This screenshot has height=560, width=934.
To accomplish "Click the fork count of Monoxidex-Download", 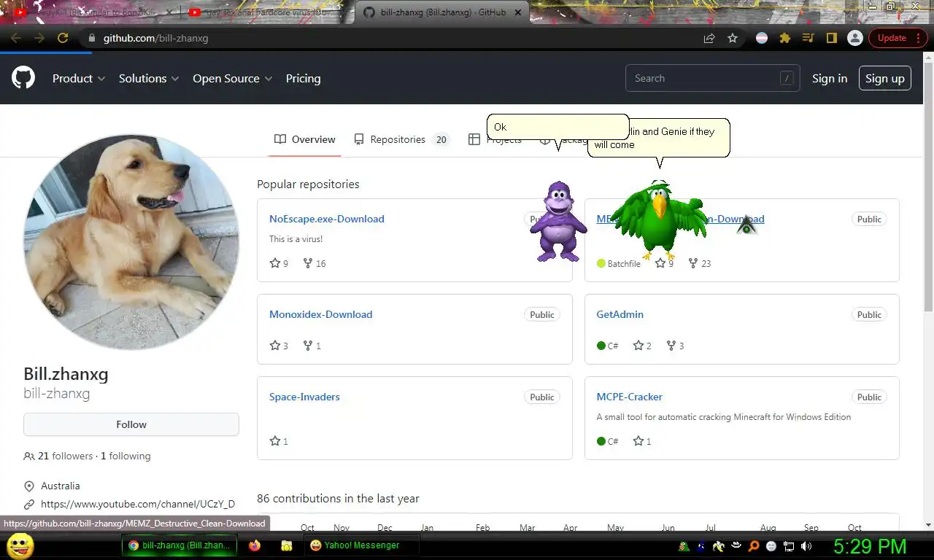I will pos(312,346).
